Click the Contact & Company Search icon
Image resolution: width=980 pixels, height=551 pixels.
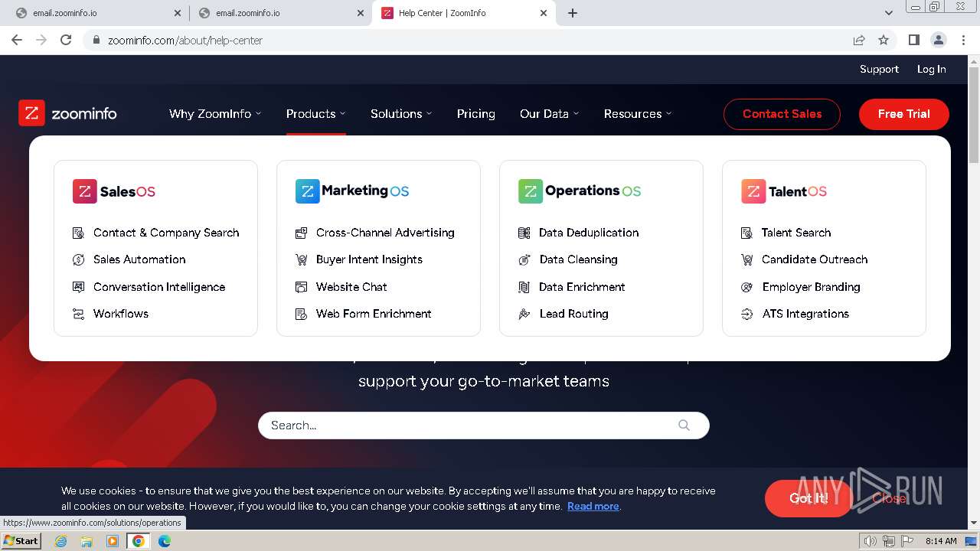(x=78, y=233)
